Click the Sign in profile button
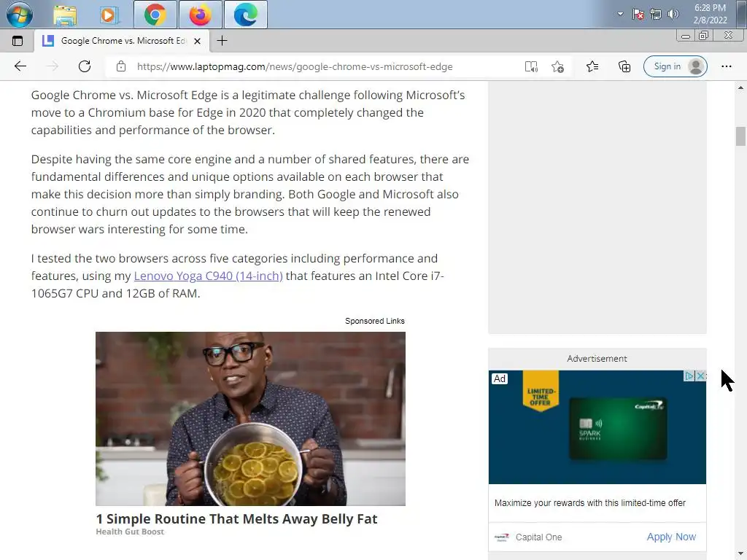 [x=675, y=66]
